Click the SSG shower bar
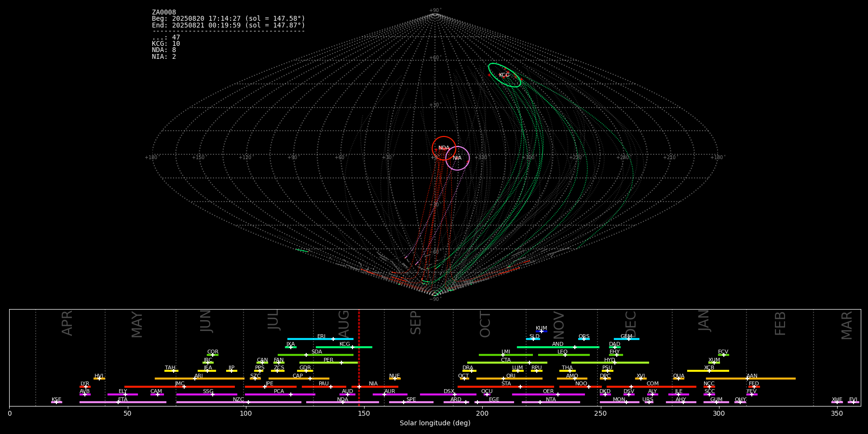This screenshot has width=868, height=434. point(207,394)
